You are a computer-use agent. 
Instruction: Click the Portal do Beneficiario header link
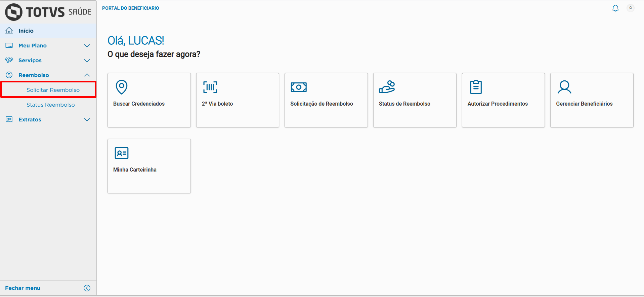pyautogui.click(x=131, y=8)
